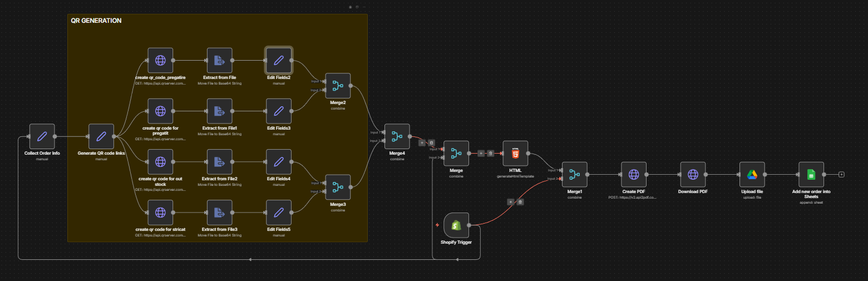Open the create qr_code_pregatire HTTP node

(160, 60)
